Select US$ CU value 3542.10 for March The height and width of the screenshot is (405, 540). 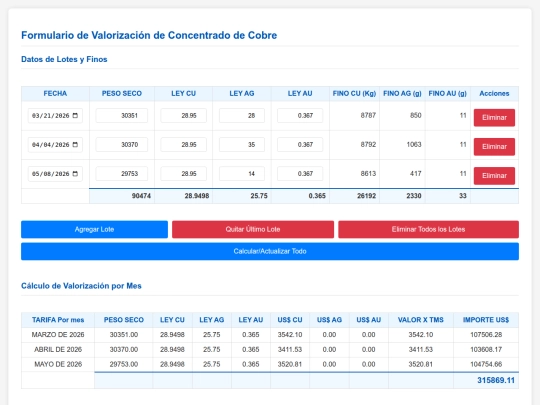[x=290, y=335]
